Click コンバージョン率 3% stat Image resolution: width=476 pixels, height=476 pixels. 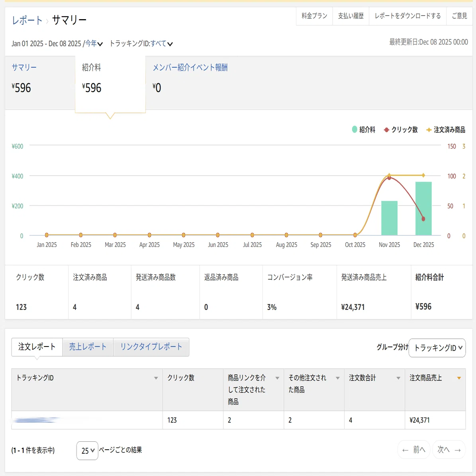[300, 292]
